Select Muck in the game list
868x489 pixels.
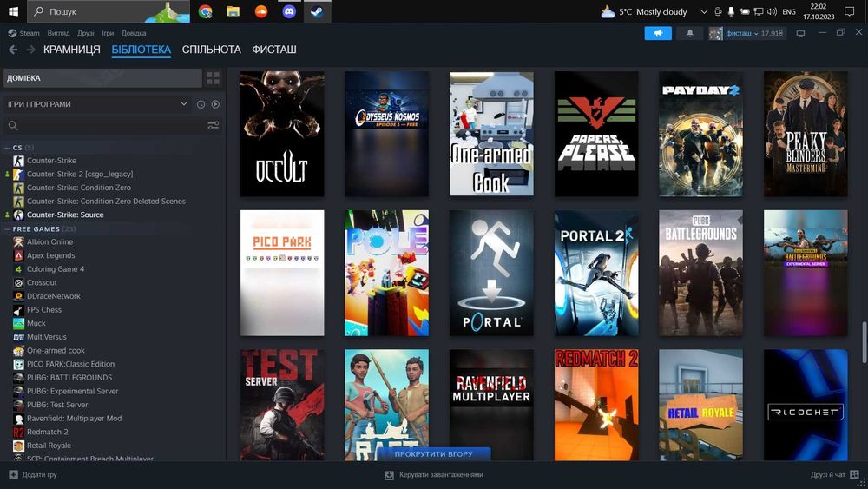coord(36,323)
